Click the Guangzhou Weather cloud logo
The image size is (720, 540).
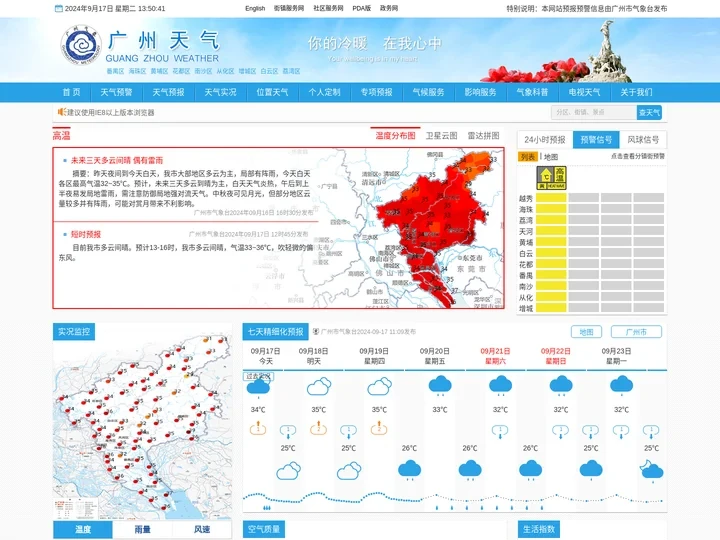[81, 45]
